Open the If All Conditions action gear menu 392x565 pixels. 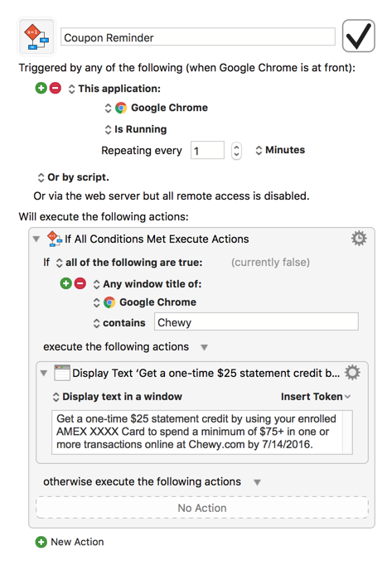359,239
